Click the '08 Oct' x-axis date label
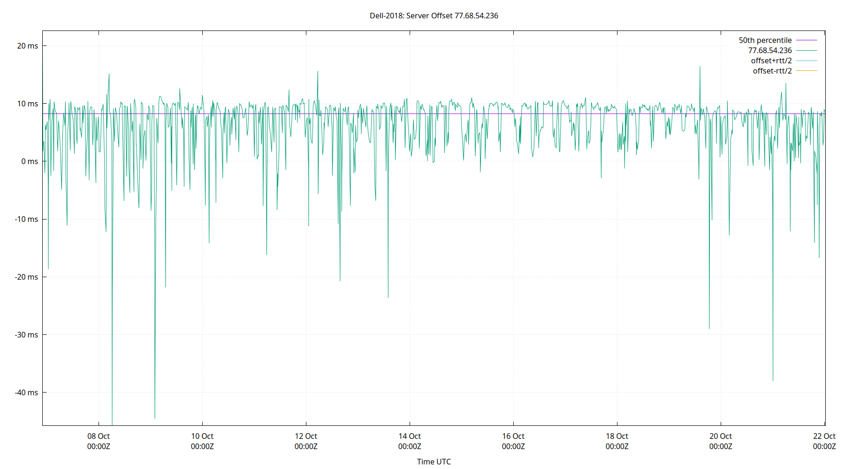Image resolution: width=868 pixels, height=469 pixels. (99, 436)
